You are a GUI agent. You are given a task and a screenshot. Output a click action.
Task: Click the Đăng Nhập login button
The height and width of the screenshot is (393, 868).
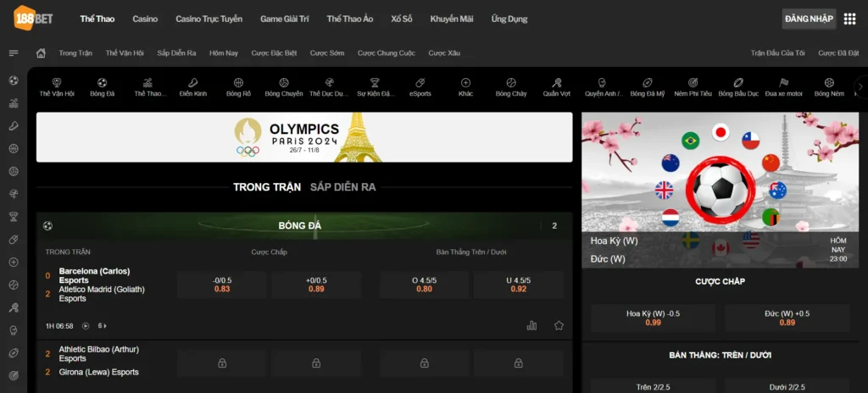click(809, 19)
